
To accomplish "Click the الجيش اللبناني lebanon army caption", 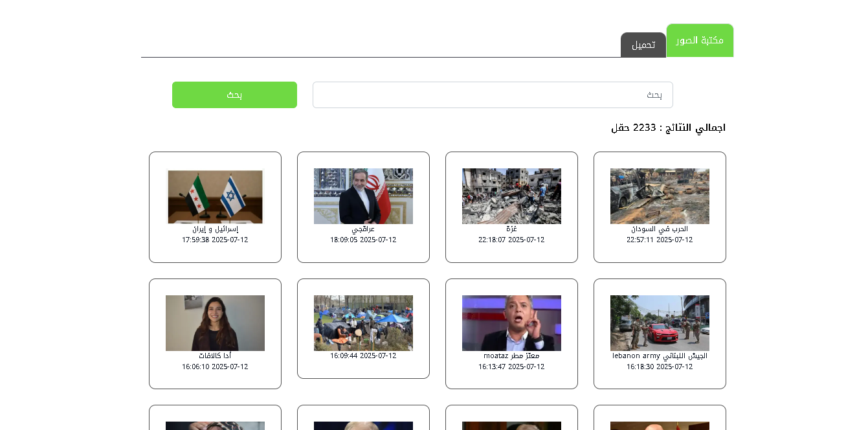I will (660, 356).
